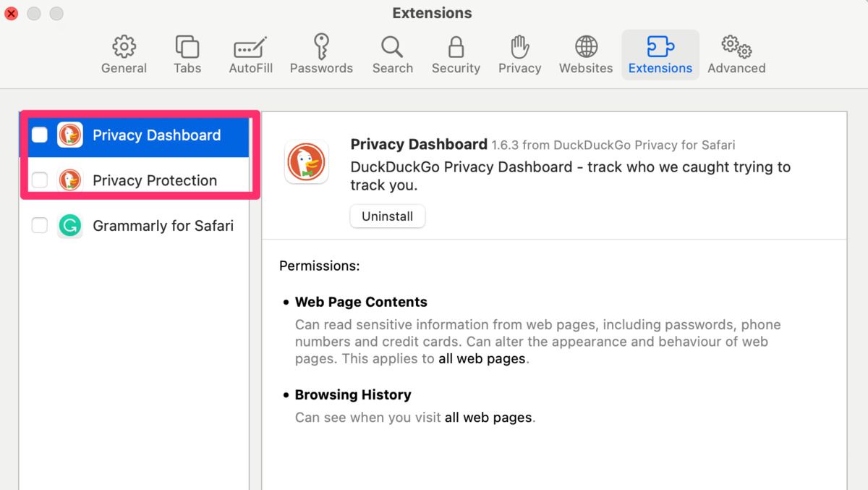This screenshot has height=490, width=868.
Task: Switch to the General tab label
Action: [124, 68]
